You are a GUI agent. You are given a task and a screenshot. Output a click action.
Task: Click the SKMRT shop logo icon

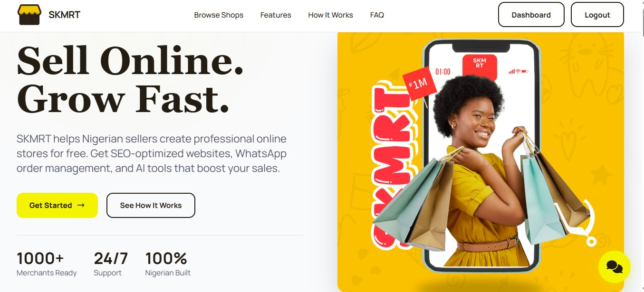click(x=29, y=15)
